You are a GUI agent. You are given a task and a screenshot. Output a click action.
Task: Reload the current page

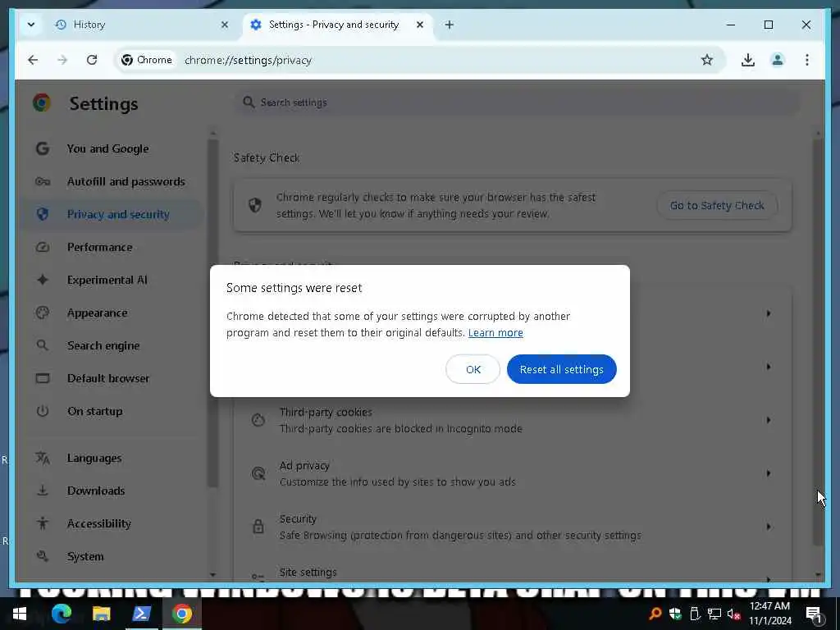(x=92, y=60)
